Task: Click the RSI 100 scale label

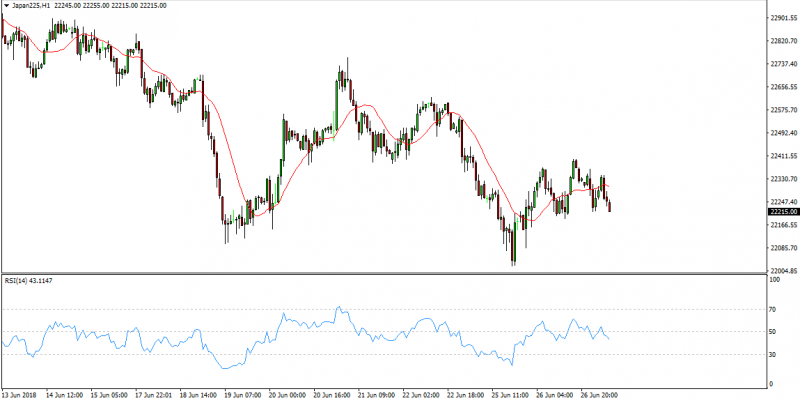Action: coord(775,281)
